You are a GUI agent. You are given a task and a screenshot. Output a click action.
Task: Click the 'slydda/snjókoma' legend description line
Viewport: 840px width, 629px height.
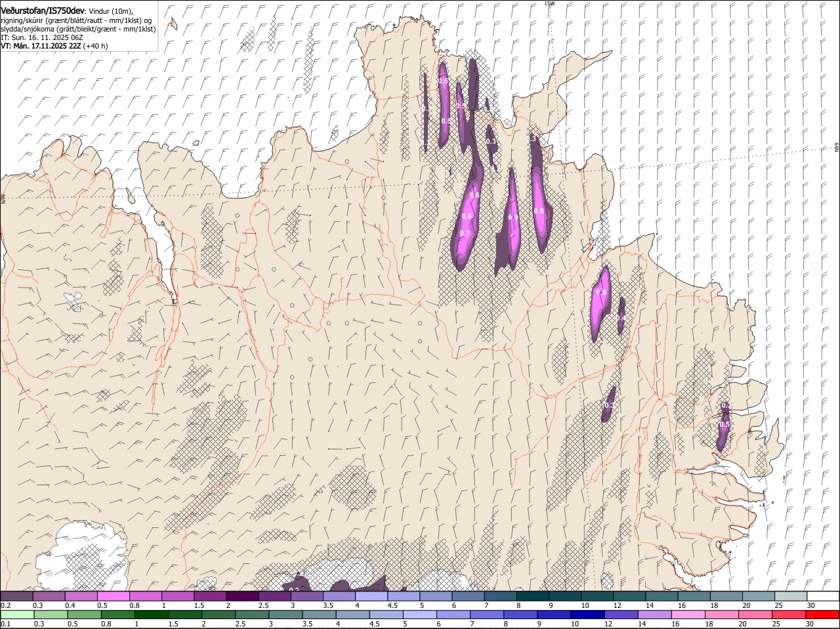pyautogui.click(x=78, y=29)
